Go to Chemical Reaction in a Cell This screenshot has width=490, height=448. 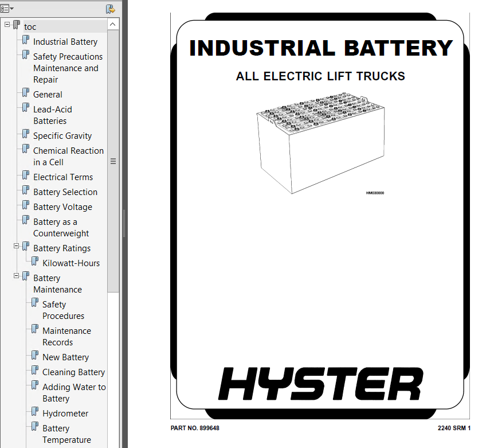click(68, 157)
